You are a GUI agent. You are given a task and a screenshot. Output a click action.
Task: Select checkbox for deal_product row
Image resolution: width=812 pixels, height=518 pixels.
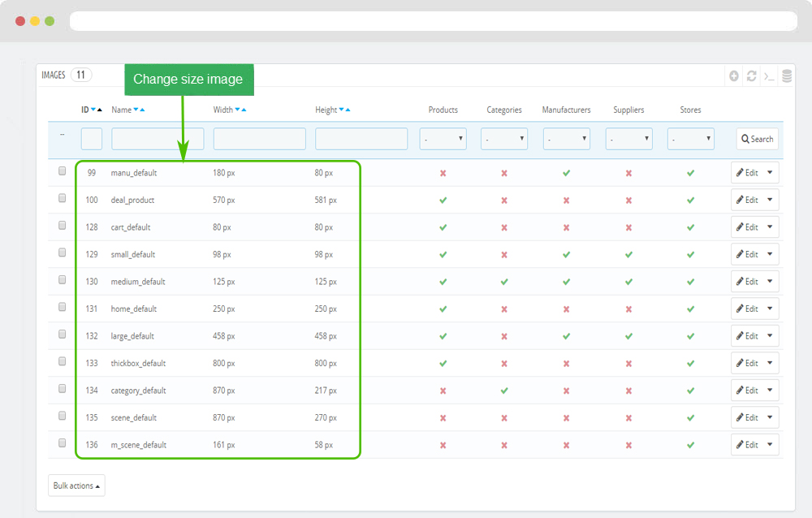63,198
